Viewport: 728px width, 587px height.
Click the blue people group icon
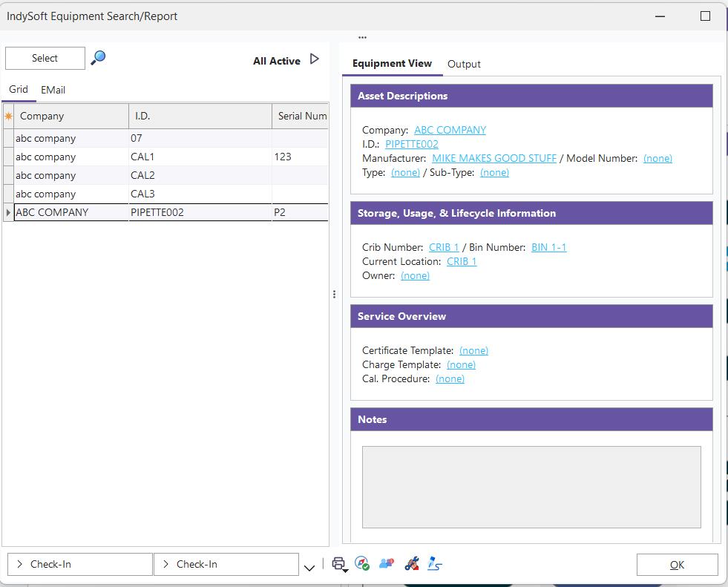[x=386, y=564]
